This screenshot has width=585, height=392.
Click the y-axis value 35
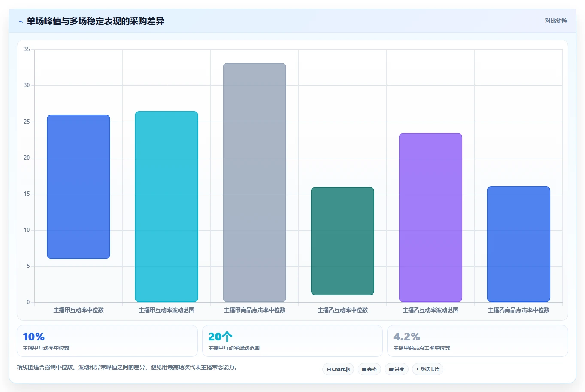(27, 49)
